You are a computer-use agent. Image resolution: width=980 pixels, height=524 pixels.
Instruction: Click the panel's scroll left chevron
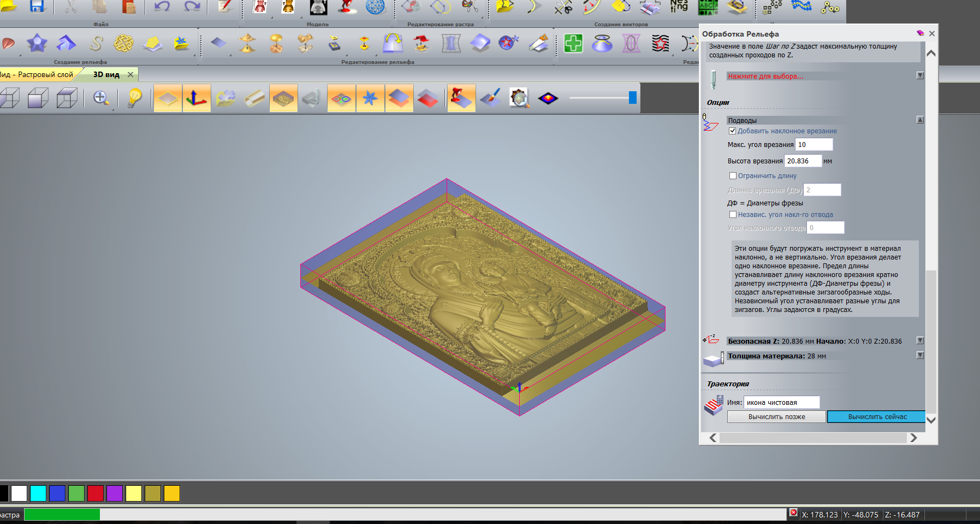click(x=713, y=438)
